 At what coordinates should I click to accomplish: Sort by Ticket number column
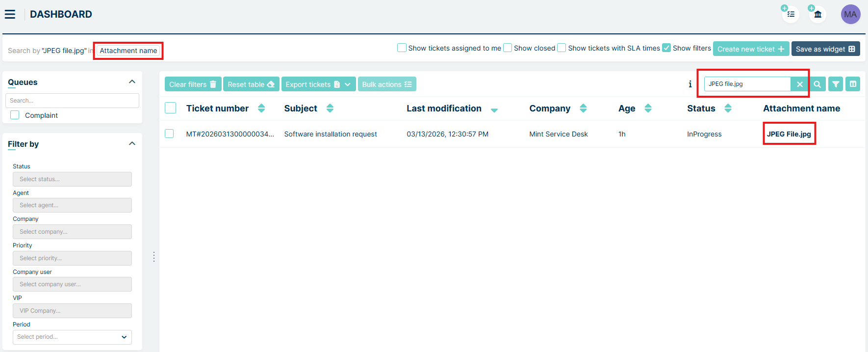pyautogui.click(x=261, y=108)
